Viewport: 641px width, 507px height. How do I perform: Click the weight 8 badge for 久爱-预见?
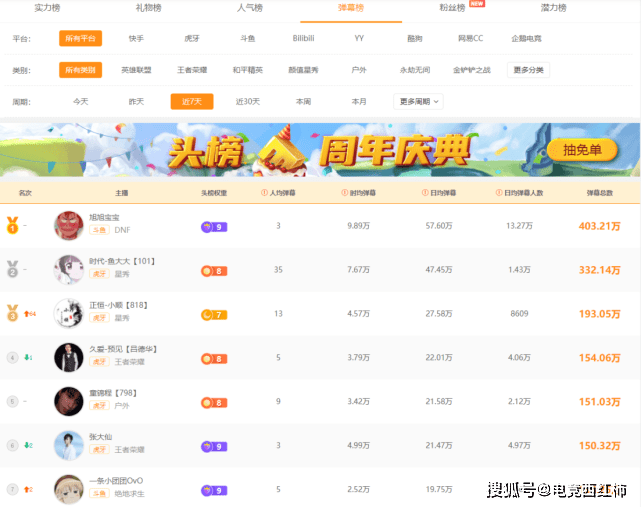pyautogui.click(x=214, y=359)
